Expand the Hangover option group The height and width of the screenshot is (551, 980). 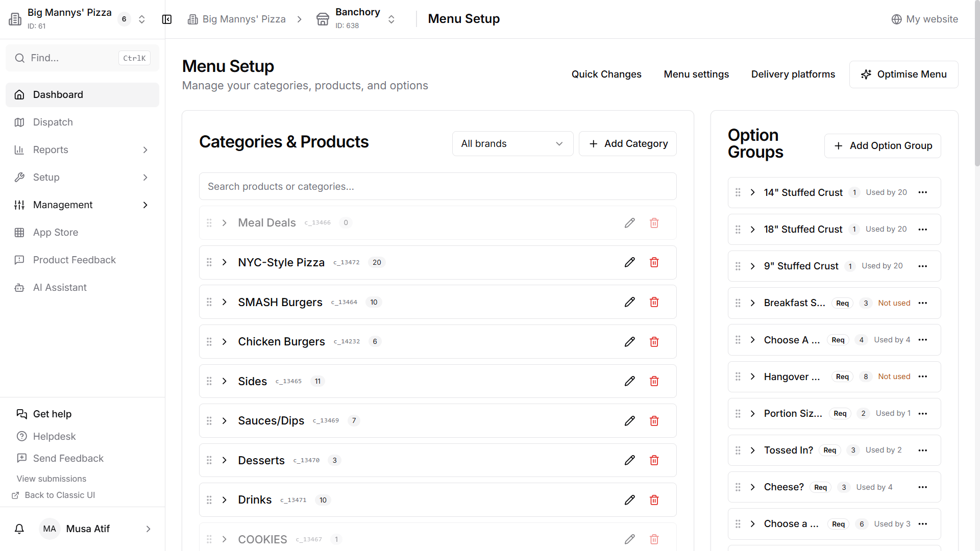(x=753, y=377)
